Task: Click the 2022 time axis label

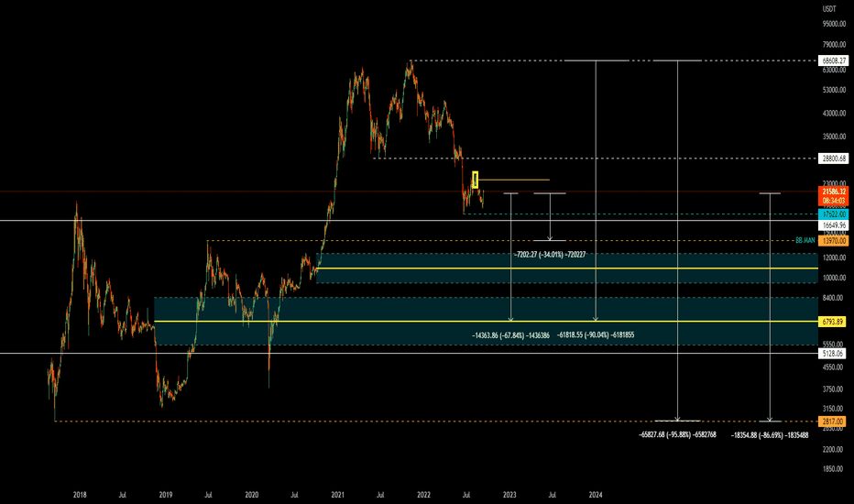Action: pyautogui.click(x=423, y=495)
